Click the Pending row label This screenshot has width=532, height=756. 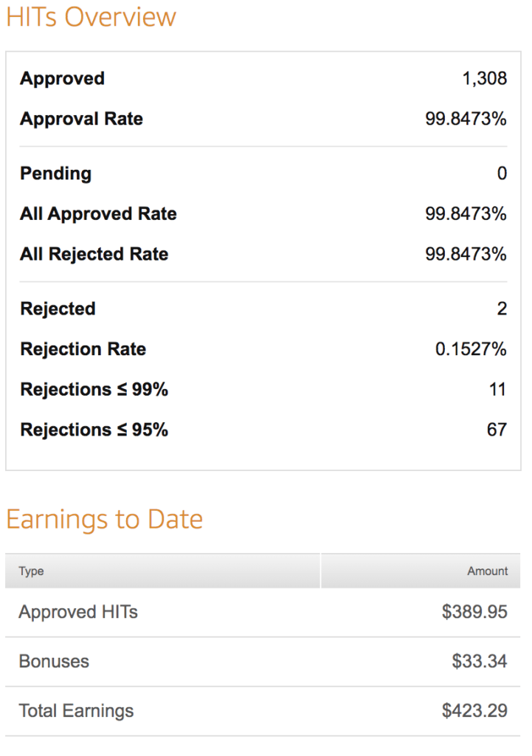(55, 173)
